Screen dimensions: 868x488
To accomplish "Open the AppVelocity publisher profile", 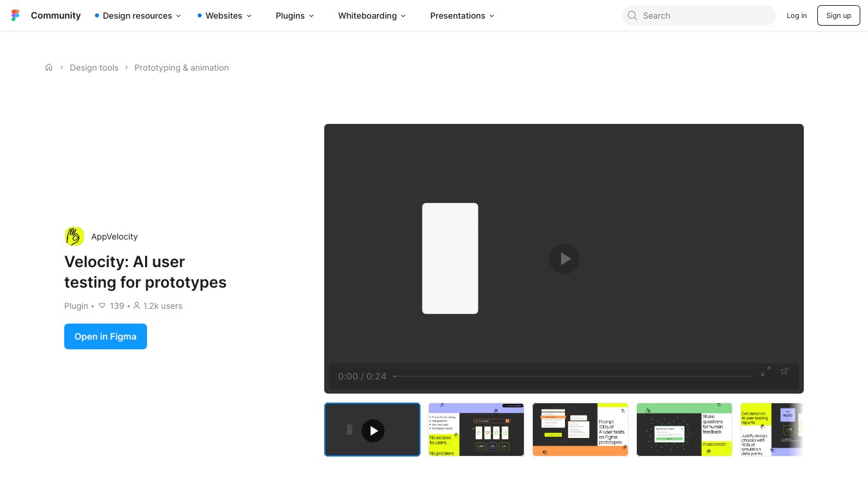I will coord(114,236).
